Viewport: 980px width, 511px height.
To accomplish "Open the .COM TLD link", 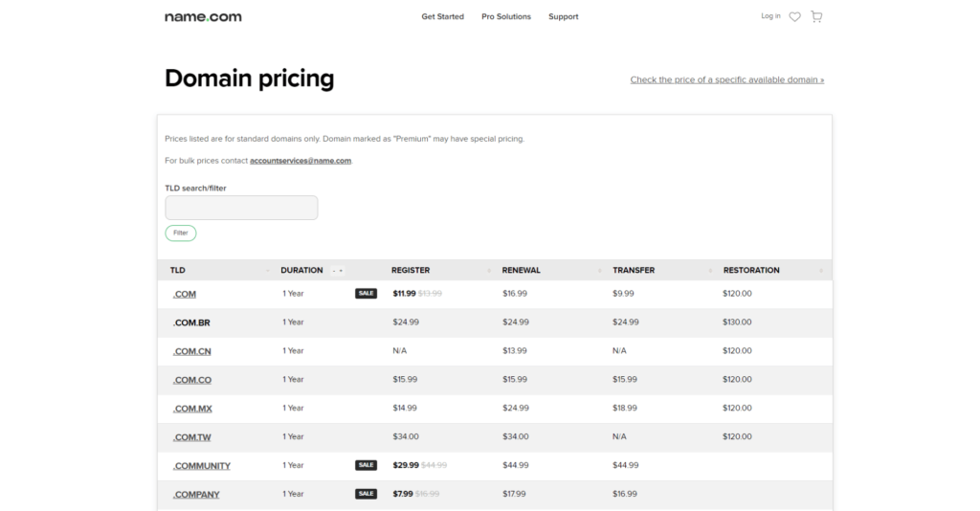I will [x=185, y=294].
